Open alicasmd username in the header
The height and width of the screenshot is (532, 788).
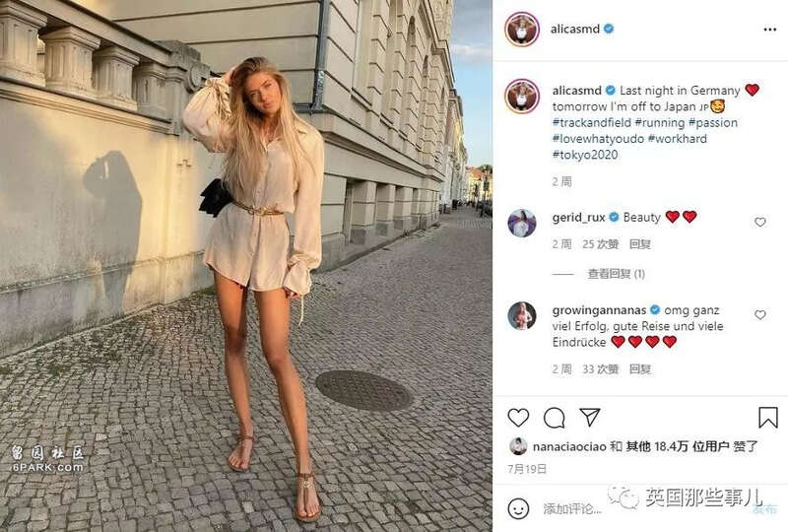(x=575, y=30)
